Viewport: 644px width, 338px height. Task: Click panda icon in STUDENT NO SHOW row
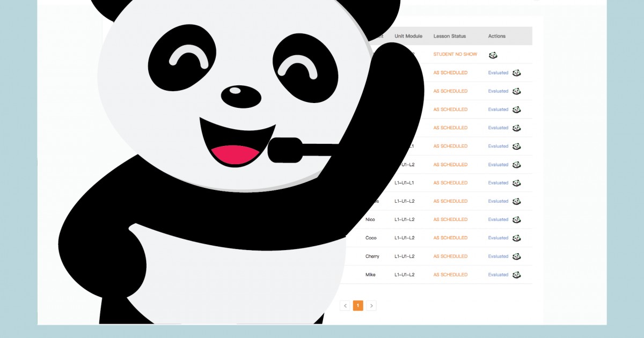point(493,55)
